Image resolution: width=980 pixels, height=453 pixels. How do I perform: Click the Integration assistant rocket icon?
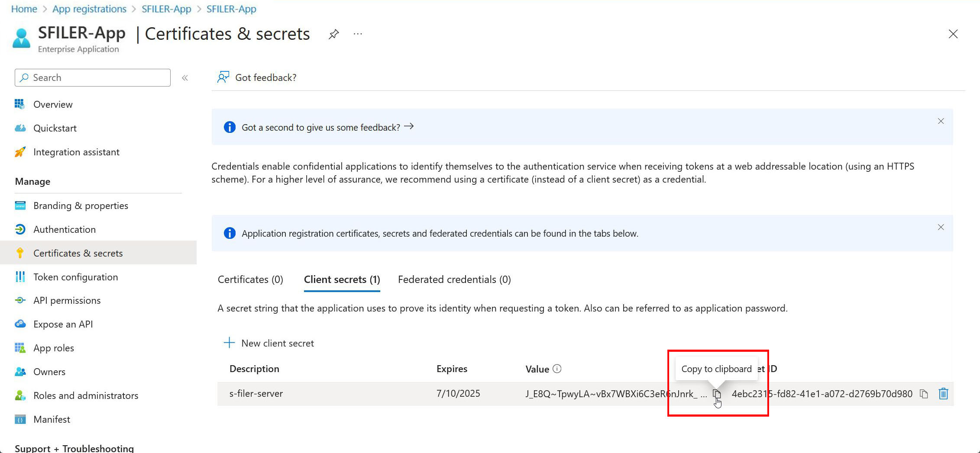tap(19, 152)
